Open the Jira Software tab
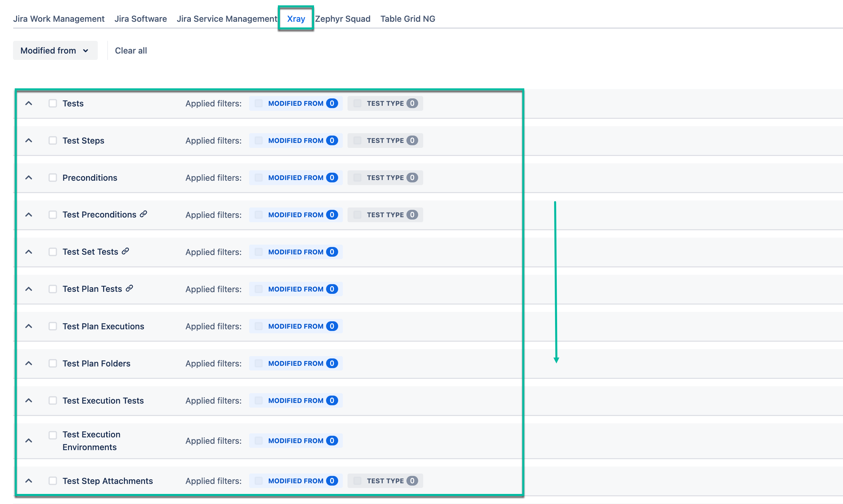 click(141, 19)
